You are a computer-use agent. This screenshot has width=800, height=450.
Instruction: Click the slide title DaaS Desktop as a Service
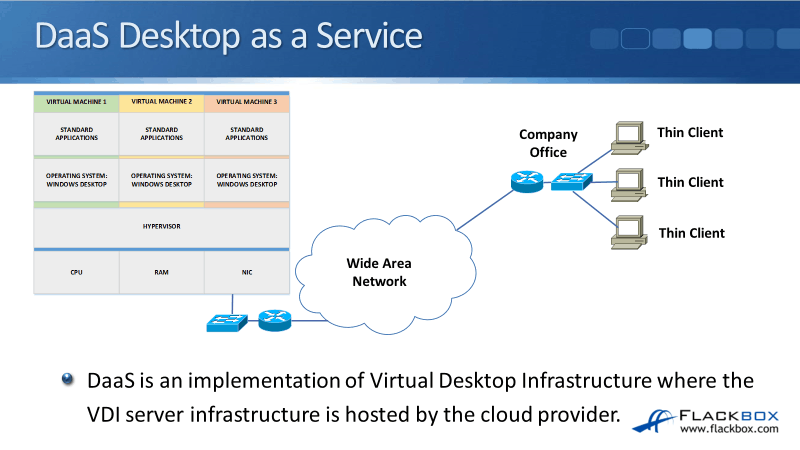click(228, 35)
